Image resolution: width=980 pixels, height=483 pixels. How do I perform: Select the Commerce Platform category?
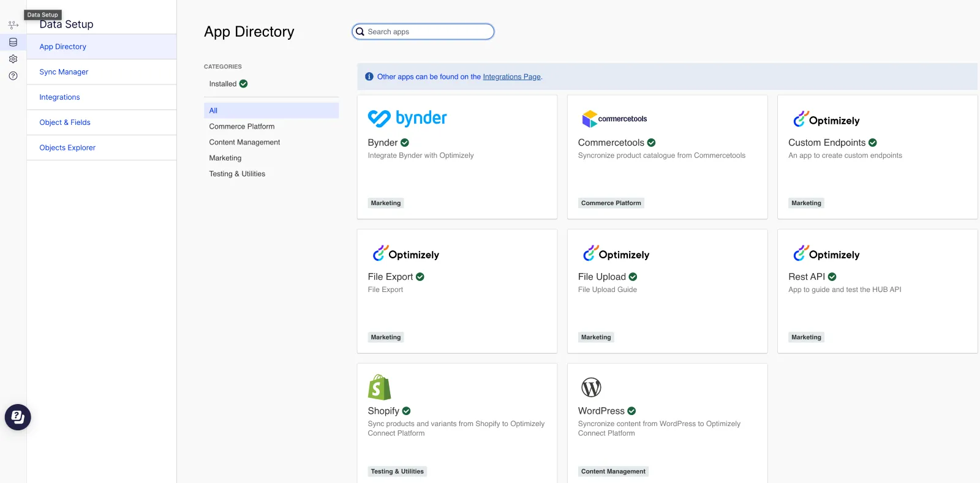[x=242, y=127]
